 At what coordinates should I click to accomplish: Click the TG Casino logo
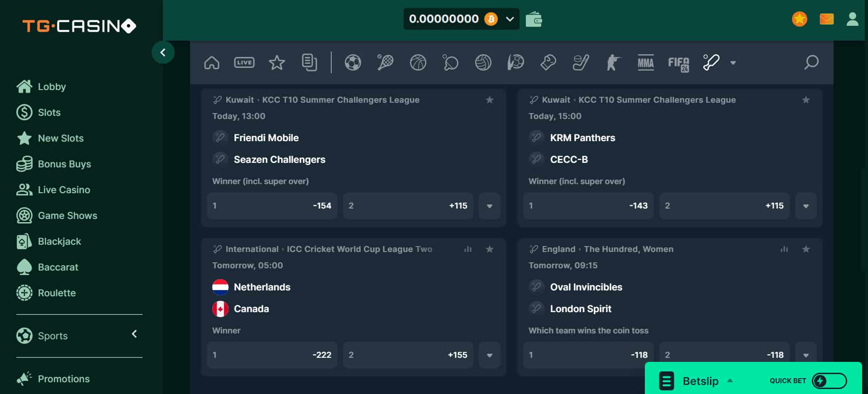(x=80, y=26)
